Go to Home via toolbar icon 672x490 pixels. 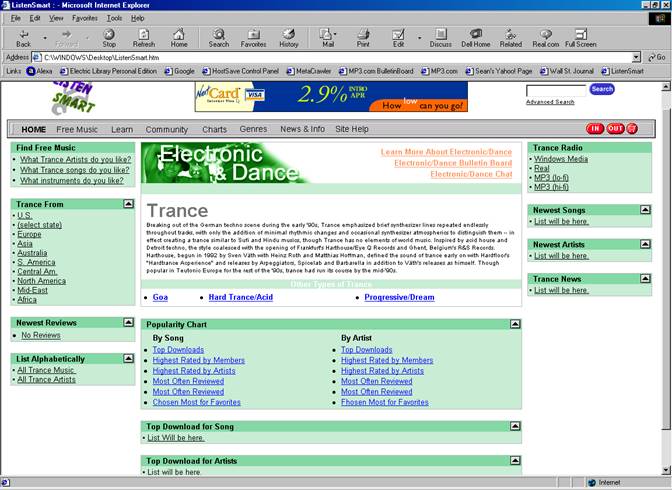179,38
